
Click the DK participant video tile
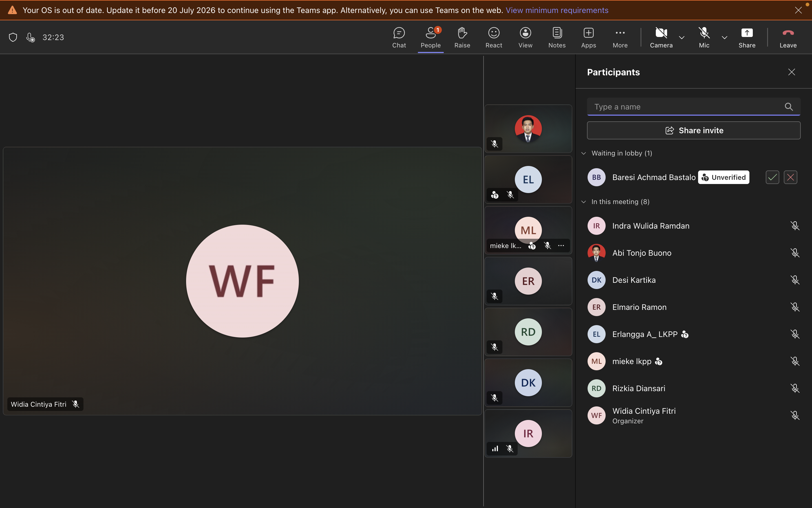coord(528,382)
